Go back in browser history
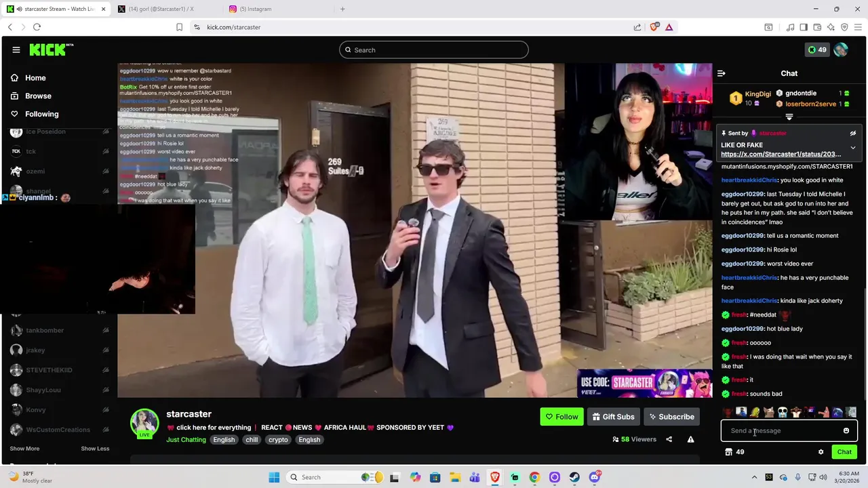 tap(9, 27)
